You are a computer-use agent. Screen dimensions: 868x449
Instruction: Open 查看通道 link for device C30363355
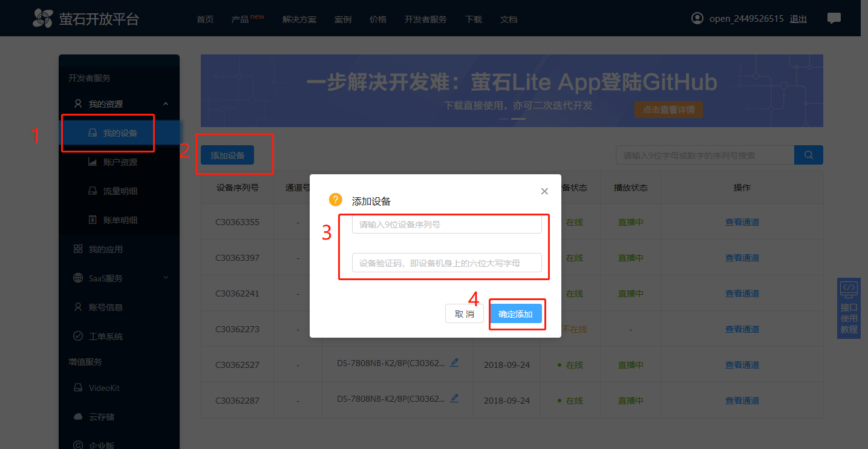(742, 221)
